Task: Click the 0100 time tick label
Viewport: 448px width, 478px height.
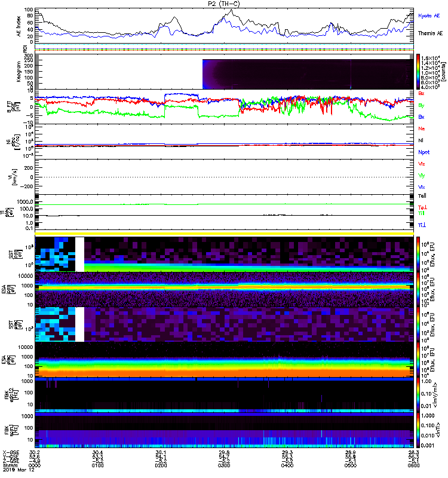Action: pyautogui.click(x=97, y=465)
